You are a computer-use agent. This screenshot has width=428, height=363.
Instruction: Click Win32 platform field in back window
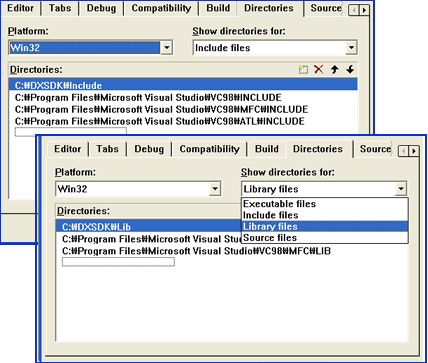point(85,48)
